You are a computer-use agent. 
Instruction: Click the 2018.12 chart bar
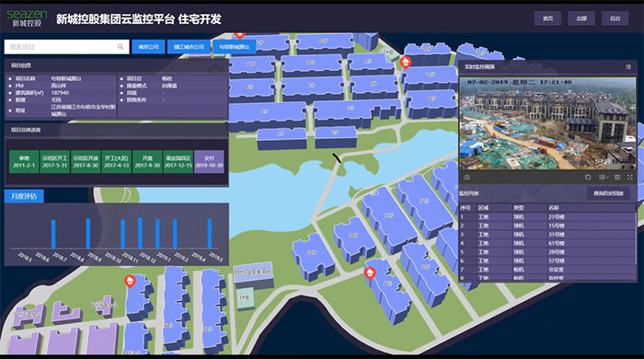(140, 233)
